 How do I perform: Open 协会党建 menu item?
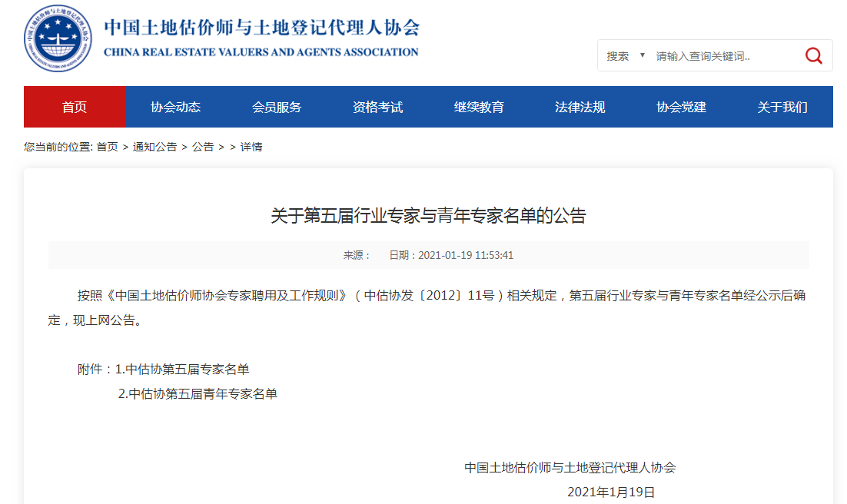pos(681,107)
